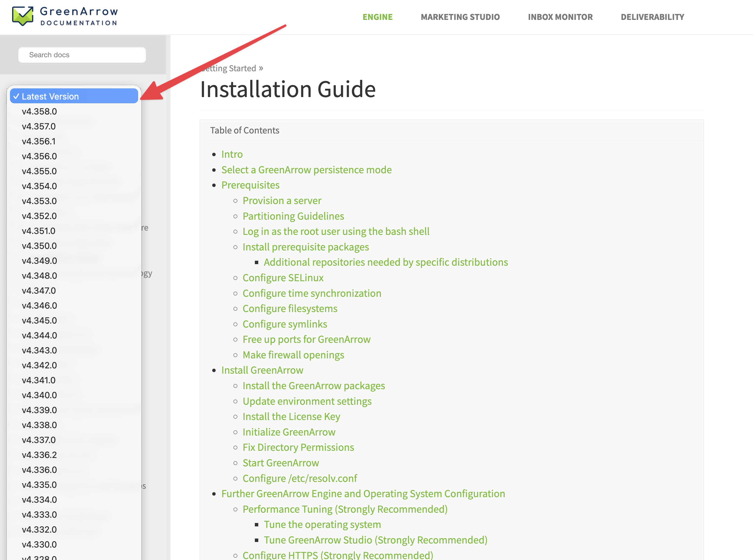Select version v4.358.0 from the dropdown

[x=39, y=111]
